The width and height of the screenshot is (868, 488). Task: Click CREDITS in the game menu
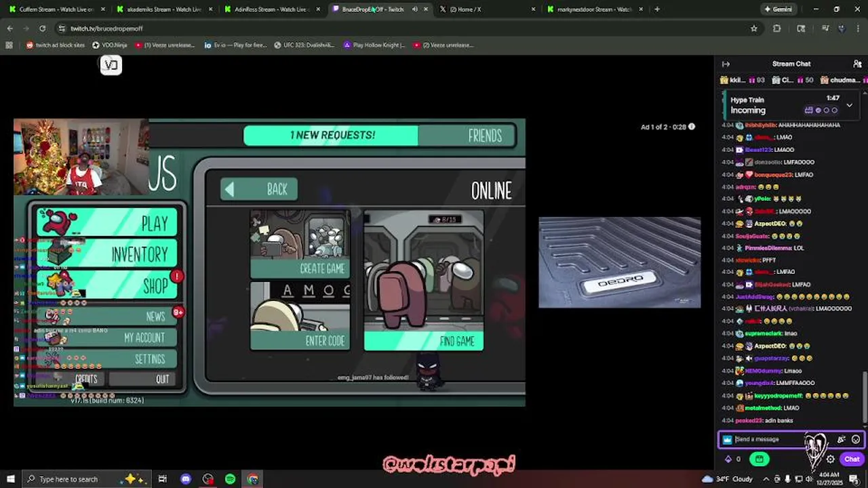pos(86,379)
